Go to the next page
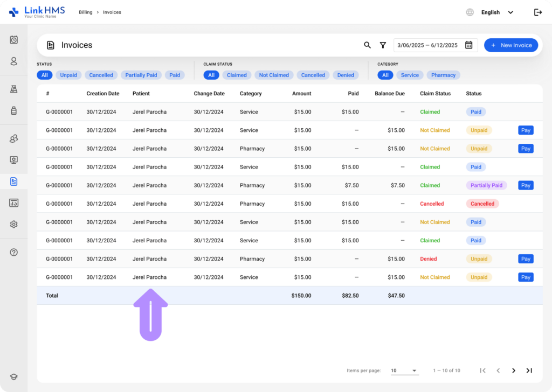The height and width of the screenshot is (392, 552). pos(514,370)
